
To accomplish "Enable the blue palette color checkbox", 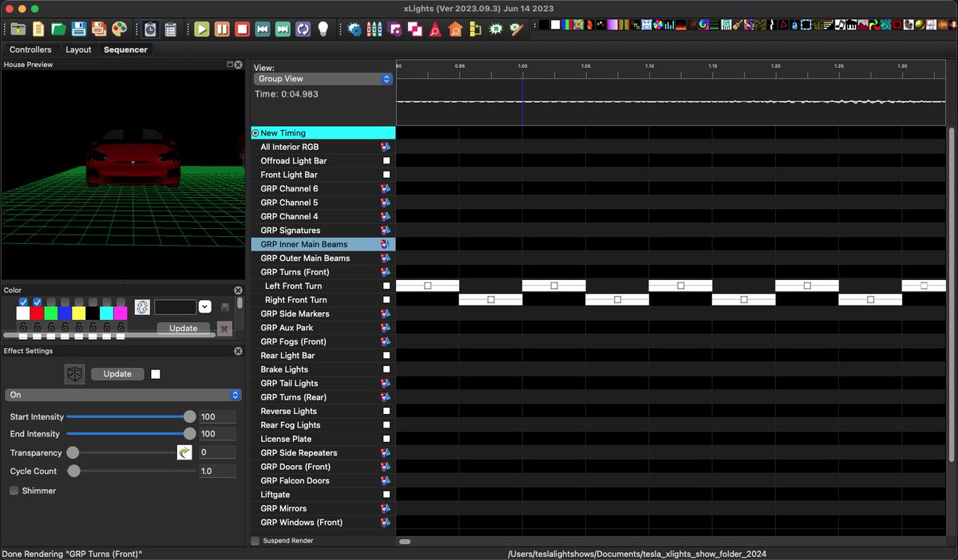I will click(x=65, y=302).
